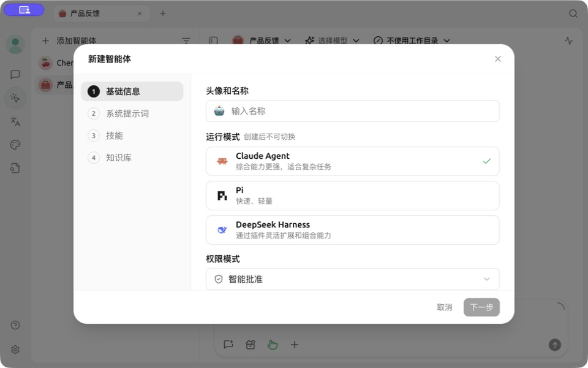Close the 新建智能体 dialog
588x368 pixels.
coord(497,59)
